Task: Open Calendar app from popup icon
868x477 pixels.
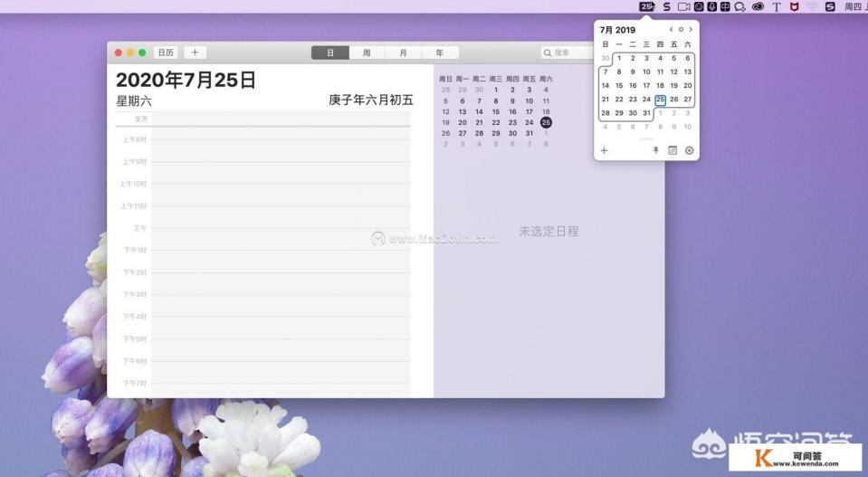Action: click(x=672, y=150)
